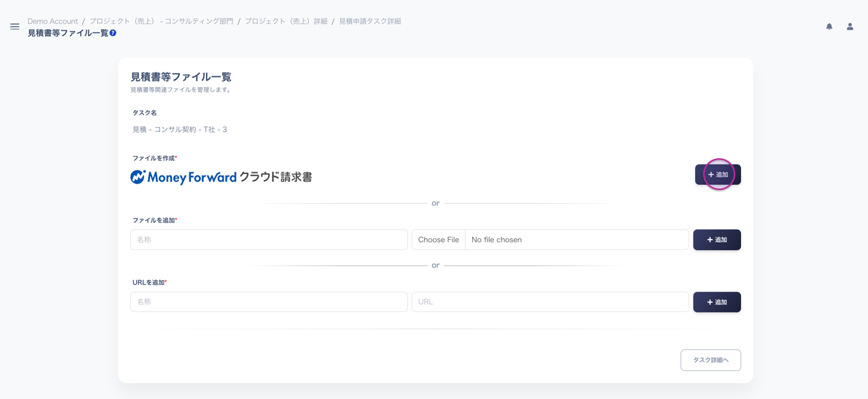The width and height of the screenshot is (868, 399).
Task: Click the ファイルを追加 label
Action: coord(154,220)
